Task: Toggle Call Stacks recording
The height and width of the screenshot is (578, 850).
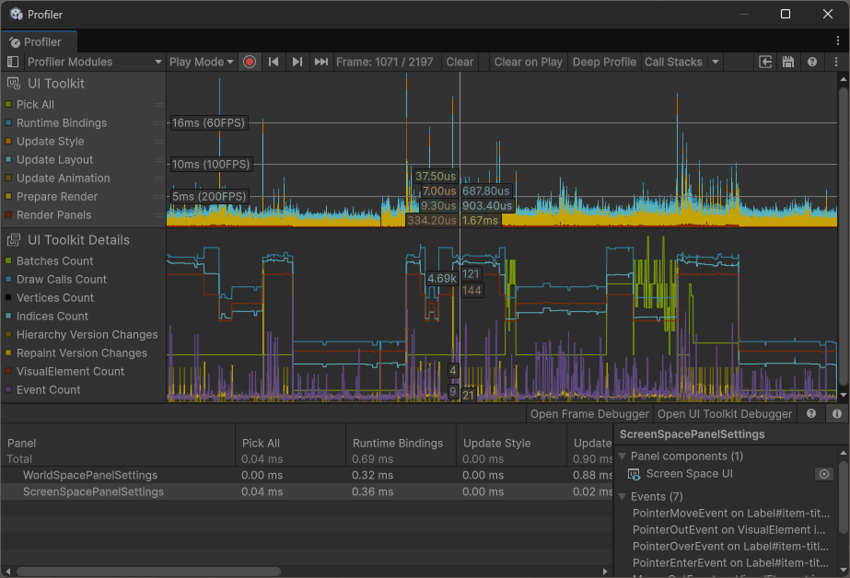Action: coord(673,62)
